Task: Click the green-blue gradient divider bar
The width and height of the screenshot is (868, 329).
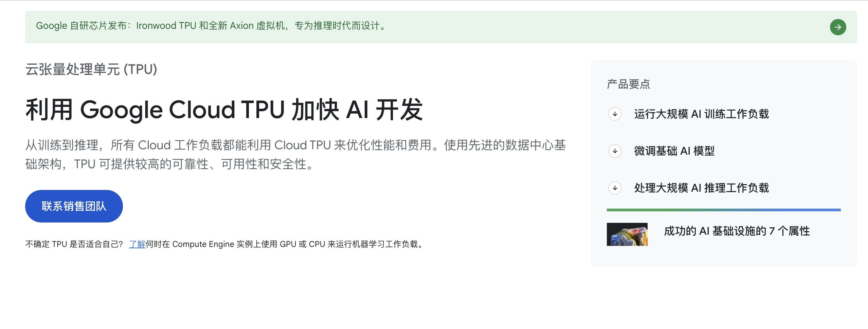Action: click(x=724, y=210)
